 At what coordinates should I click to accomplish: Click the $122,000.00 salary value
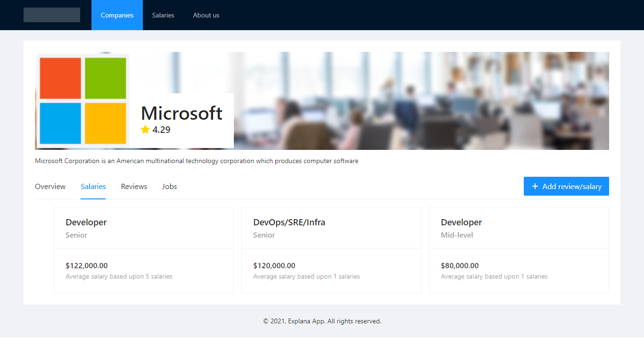tap(87, 266)
